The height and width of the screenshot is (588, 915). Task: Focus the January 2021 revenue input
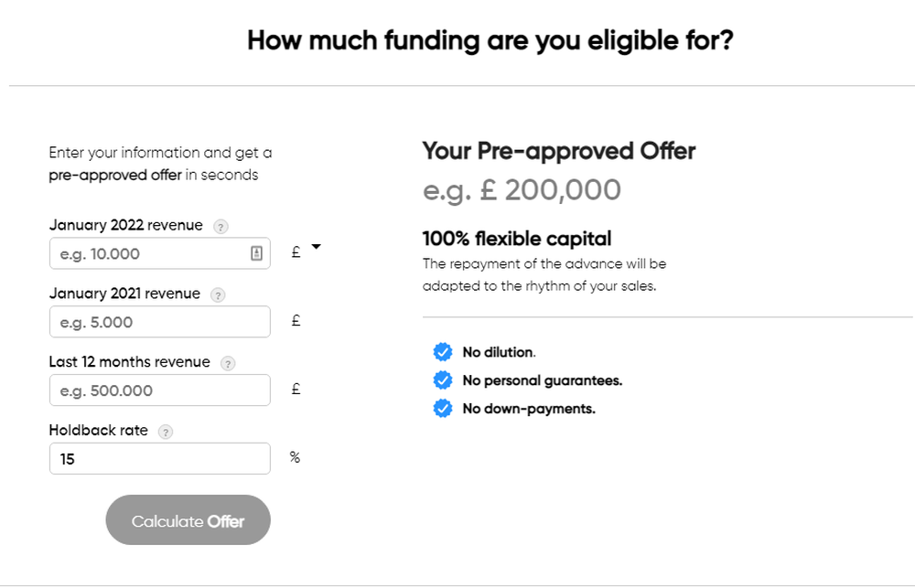(x=160, y=321)
